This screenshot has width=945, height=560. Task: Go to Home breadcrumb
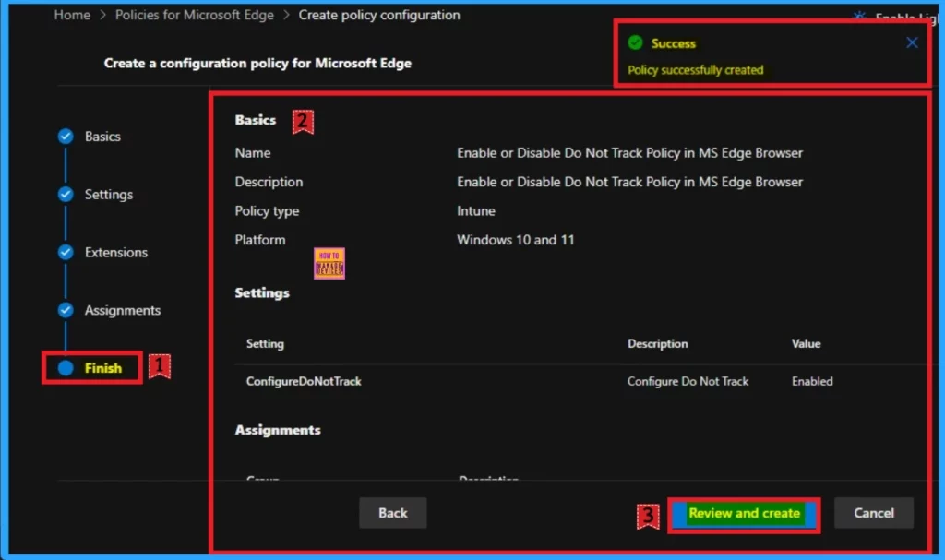click(72, 15)
